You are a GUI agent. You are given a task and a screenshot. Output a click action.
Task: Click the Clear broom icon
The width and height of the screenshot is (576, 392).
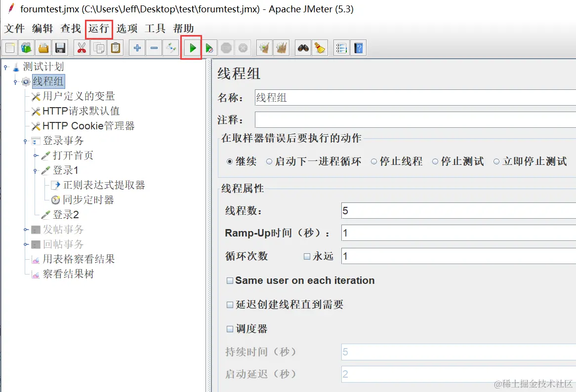tap(264, 48)
